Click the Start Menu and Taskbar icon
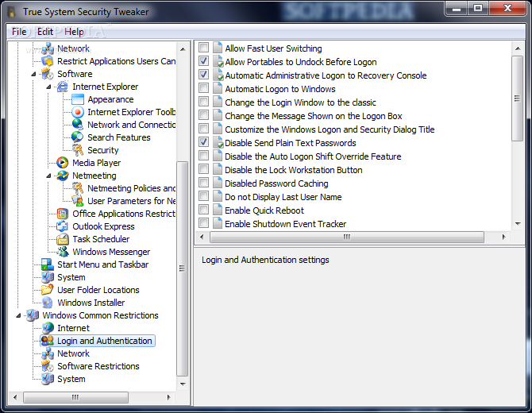532x413 pixels. pos(47,264)
